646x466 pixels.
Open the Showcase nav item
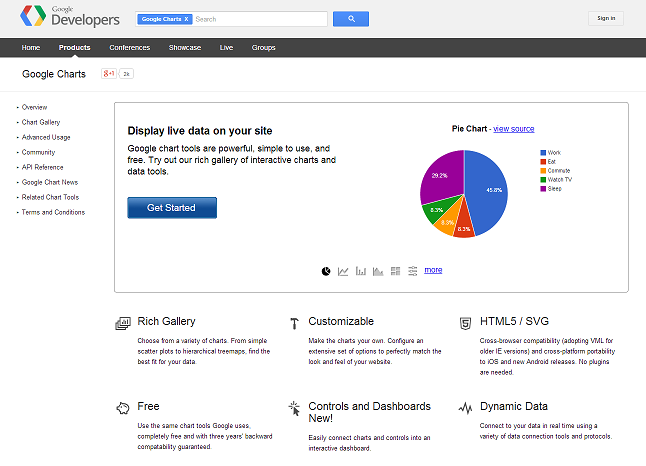pos(185,48)
